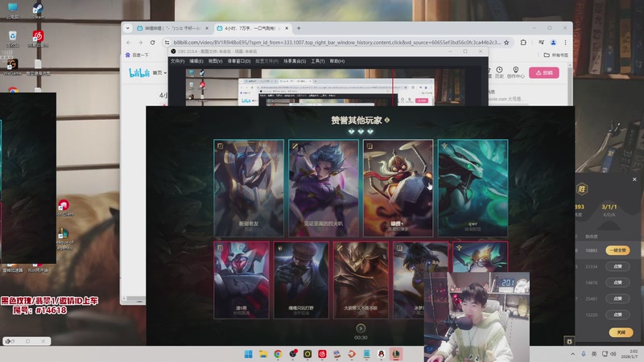The height and width of the screenshot is (362, 644).
Task: Open the OBS 停靠窗口(D) menu
Action: (x=239, y=61)
